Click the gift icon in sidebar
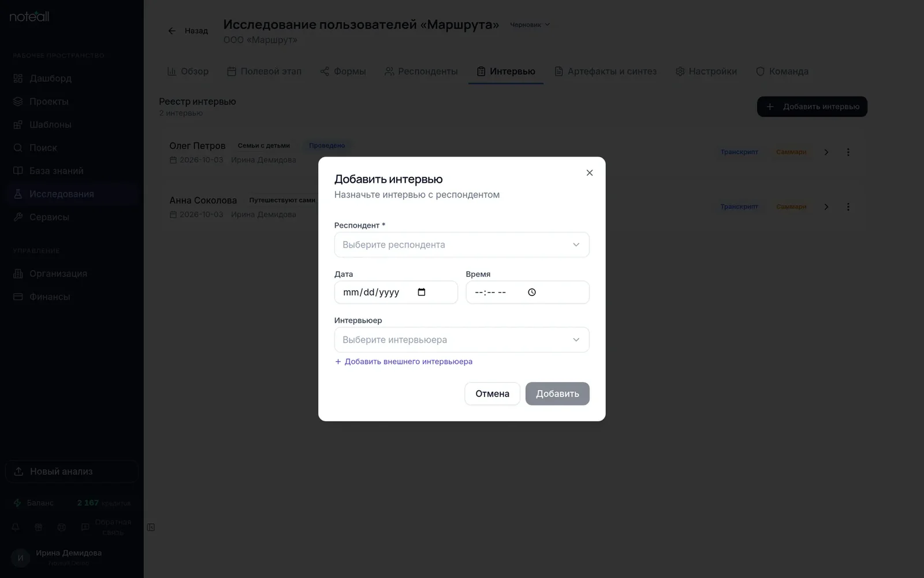 [39, 527]
